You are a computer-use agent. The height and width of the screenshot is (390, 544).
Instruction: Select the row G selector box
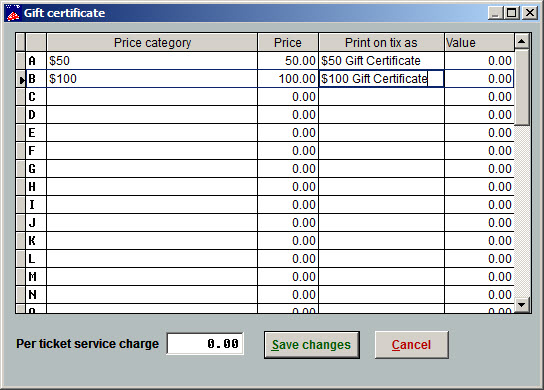[x=21, y=169]
